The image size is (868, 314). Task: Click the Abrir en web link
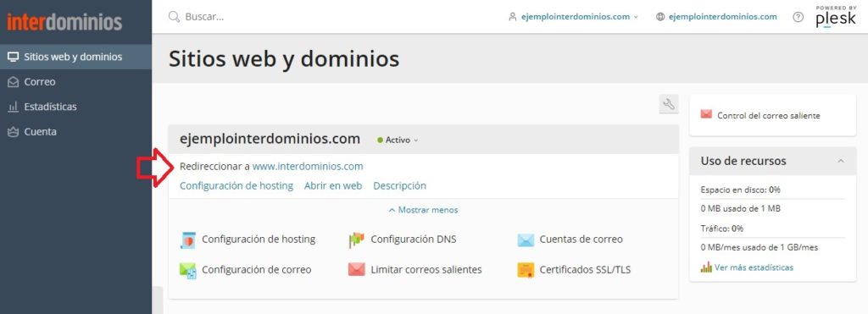point(333,185)
